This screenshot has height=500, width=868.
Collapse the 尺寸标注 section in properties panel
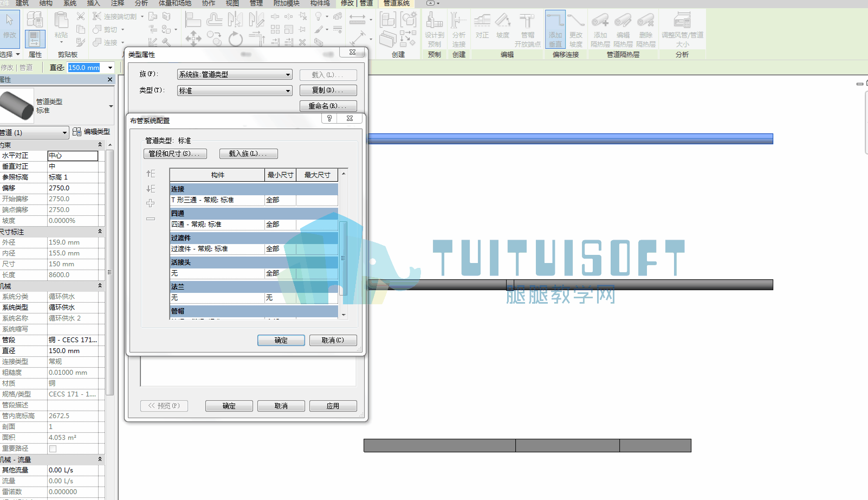pos(100,232)
